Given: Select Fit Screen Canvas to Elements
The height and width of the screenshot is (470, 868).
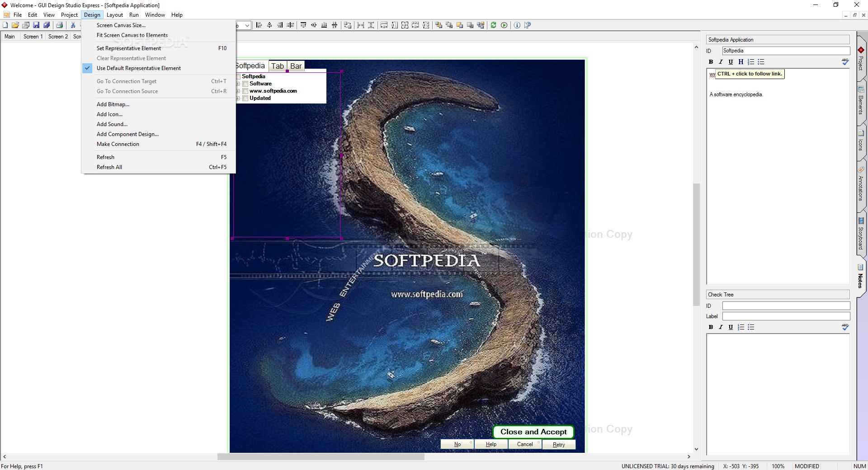Looking at the screenshot, I should (158, 35).
